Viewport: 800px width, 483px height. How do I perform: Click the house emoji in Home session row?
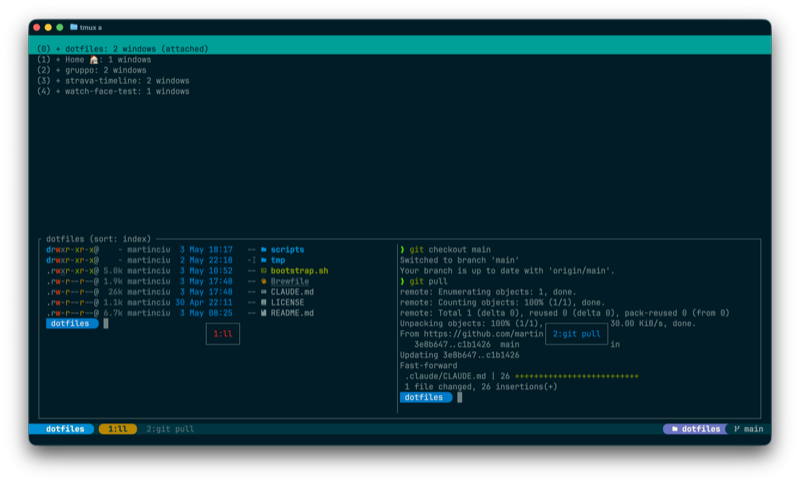click(93, 60)
